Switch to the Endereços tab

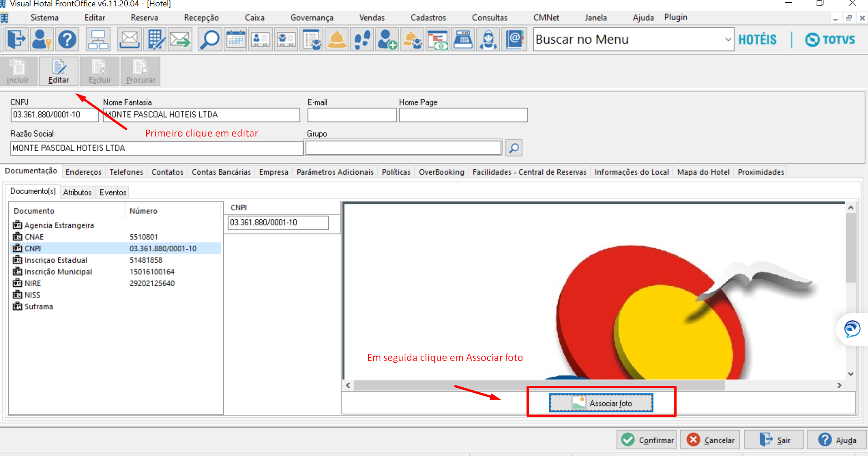click(84, 172)
